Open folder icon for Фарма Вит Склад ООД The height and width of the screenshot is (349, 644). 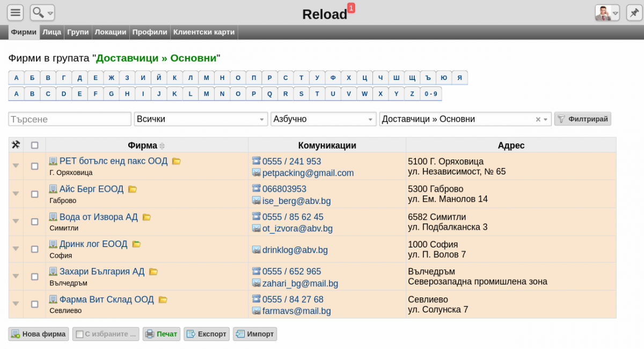click(163, 300)
